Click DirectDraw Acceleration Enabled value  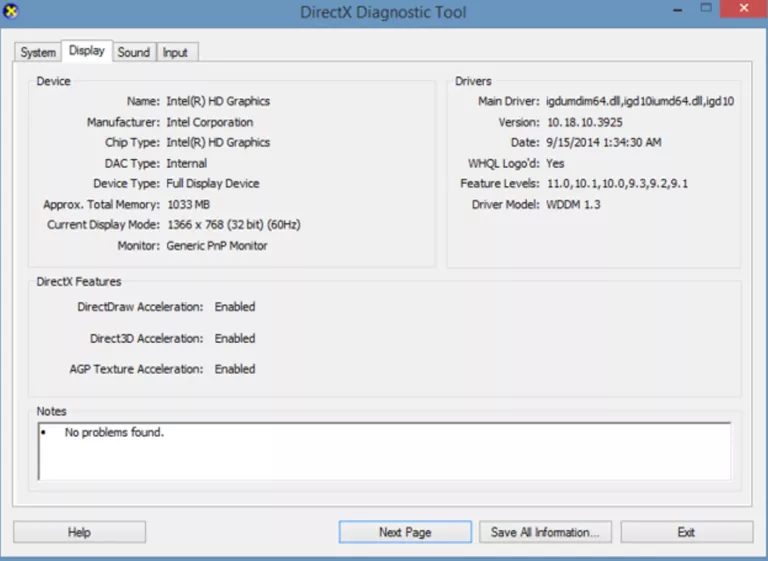(235, 307)
